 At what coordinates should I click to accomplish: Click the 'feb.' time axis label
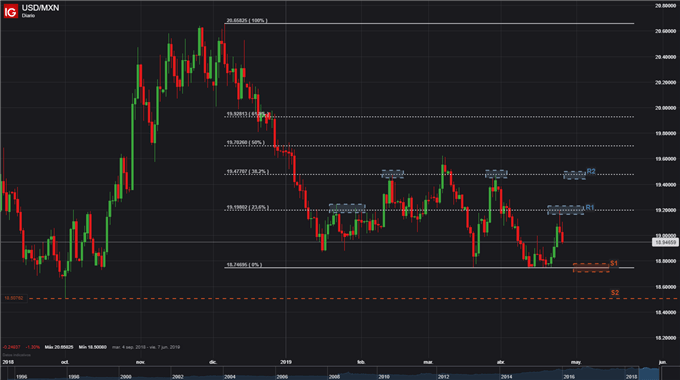[361, 362]
